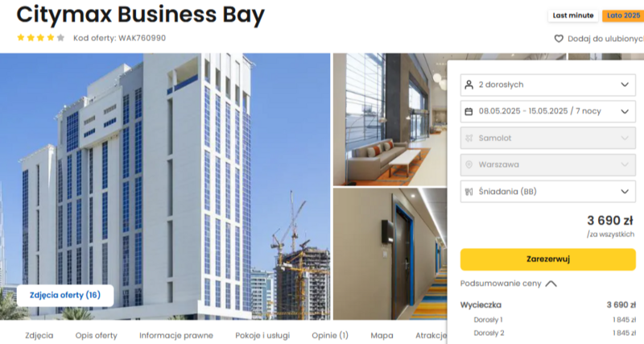Open Zdjęcia oferty (16) gallery button
The image size is (644, 344).
coord(65,295)
